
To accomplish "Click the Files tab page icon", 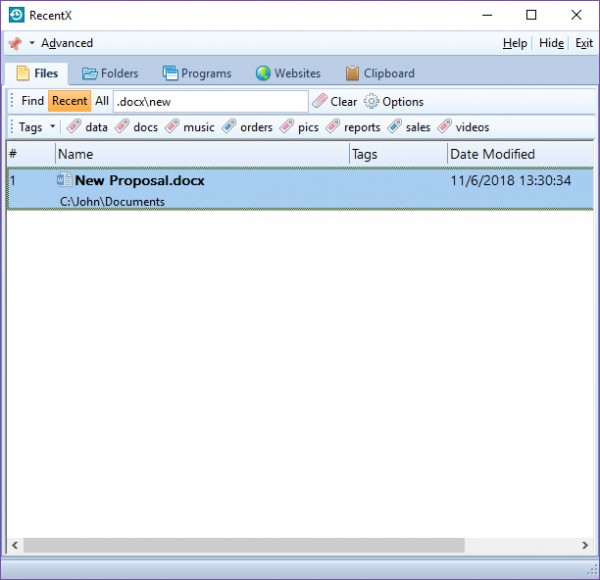I will coord(23,73).
